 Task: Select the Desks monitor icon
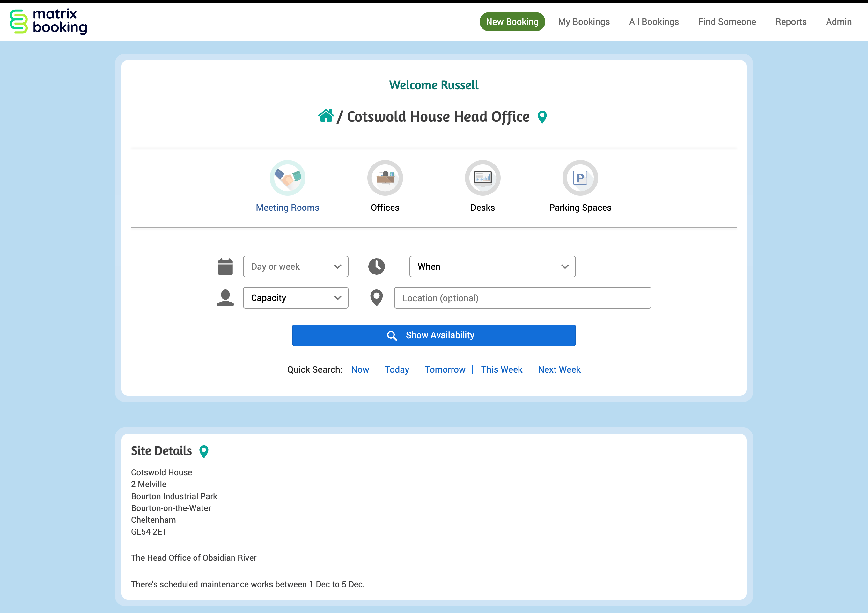(x=482, y=178)
